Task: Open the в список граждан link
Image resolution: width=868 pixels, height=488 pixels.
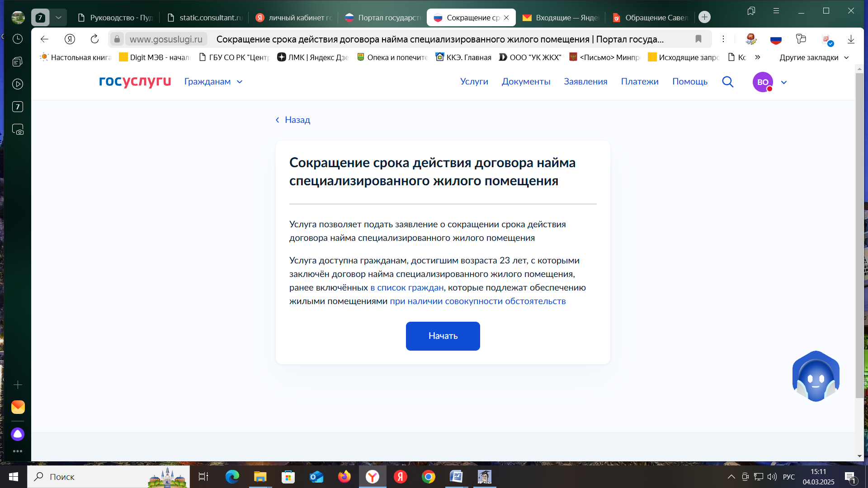Action: tap(406, 287)
